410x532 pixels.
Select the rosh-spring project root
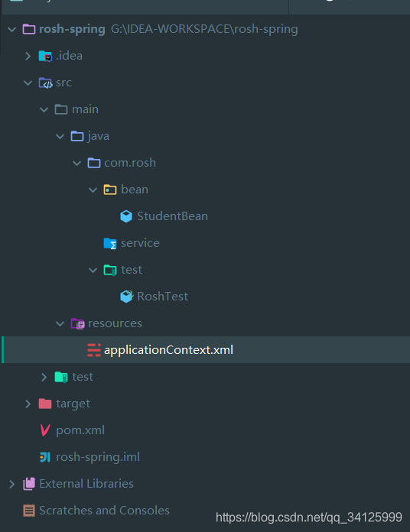coord(72,29)
